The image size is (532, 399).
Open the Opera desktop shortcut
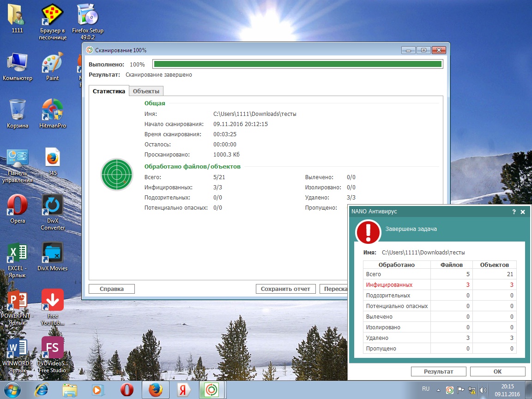(18, 208)
